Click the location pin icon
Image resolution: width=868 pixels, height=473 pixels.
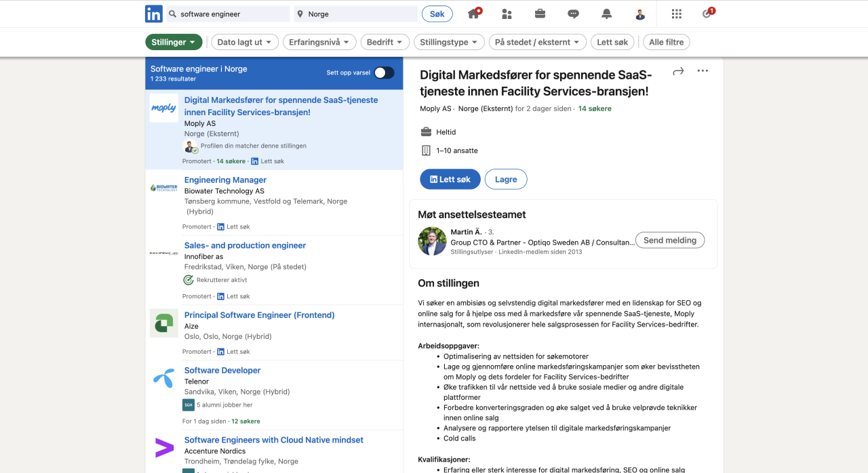coord(300,14)
